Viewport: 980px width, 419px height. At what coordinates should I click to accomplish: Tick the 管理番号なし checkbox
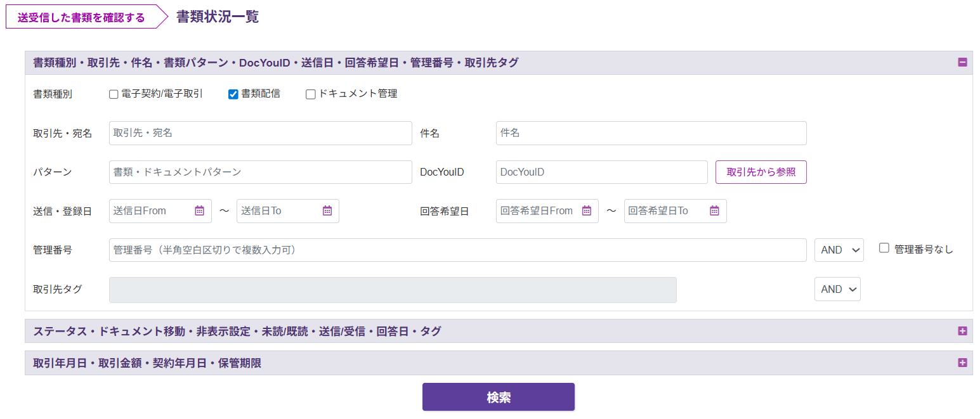(x=884, y=248)
